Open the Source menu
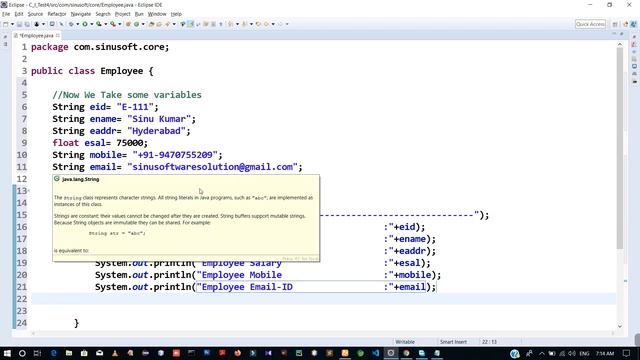Image resolution: width=640 pixels, height=360 pixels. point(35,14)
